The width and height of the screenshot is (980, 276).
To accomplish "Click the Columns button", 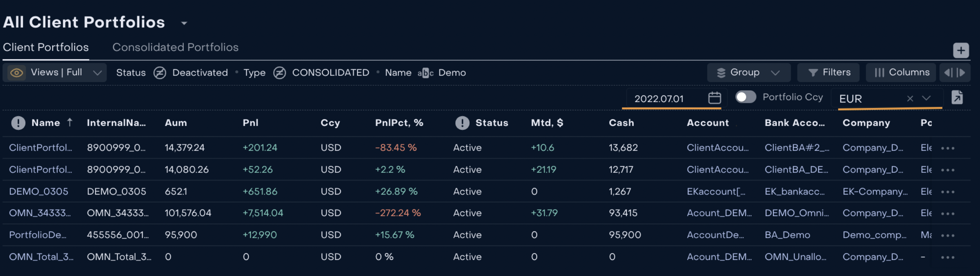I will click(x=900, y=72).
